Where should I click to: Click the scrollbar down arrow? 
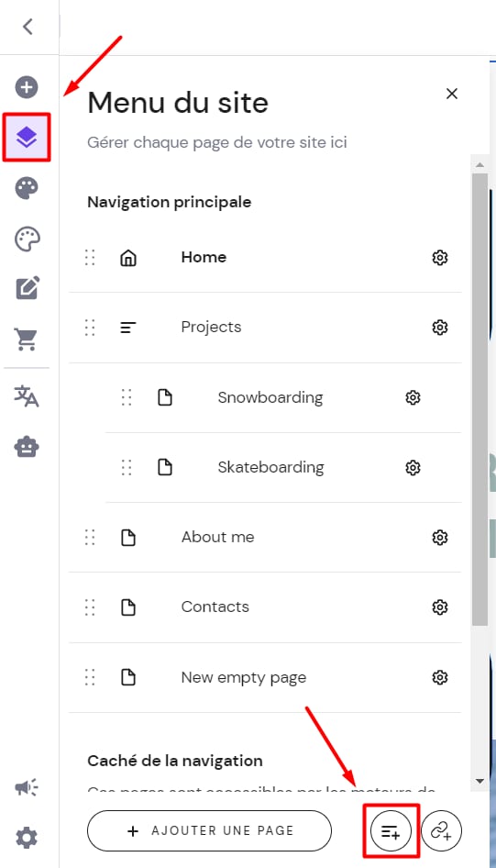click(480, 781)
